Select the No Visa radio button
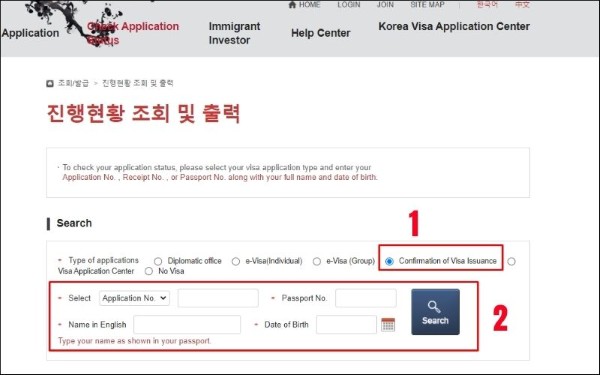Viewport: 600px width, 375px height. 148,271
